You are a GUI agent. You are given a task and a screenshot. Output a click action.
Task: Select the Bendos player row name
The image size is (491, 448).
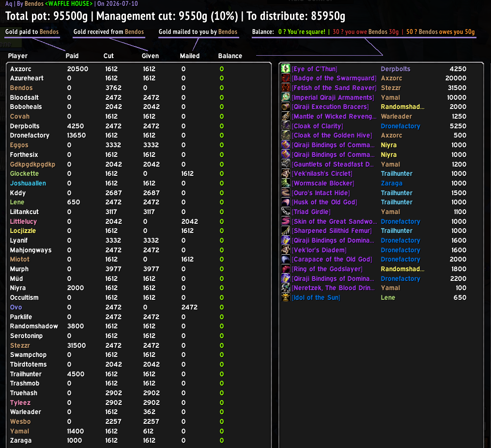pyautogui.click(x=21, y=88)
